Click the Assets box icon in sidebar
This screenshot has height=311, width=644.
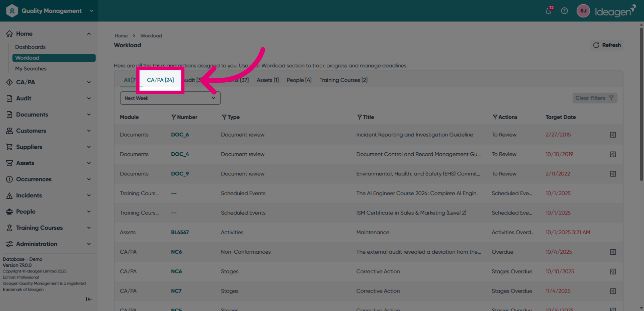pos(9,163)
